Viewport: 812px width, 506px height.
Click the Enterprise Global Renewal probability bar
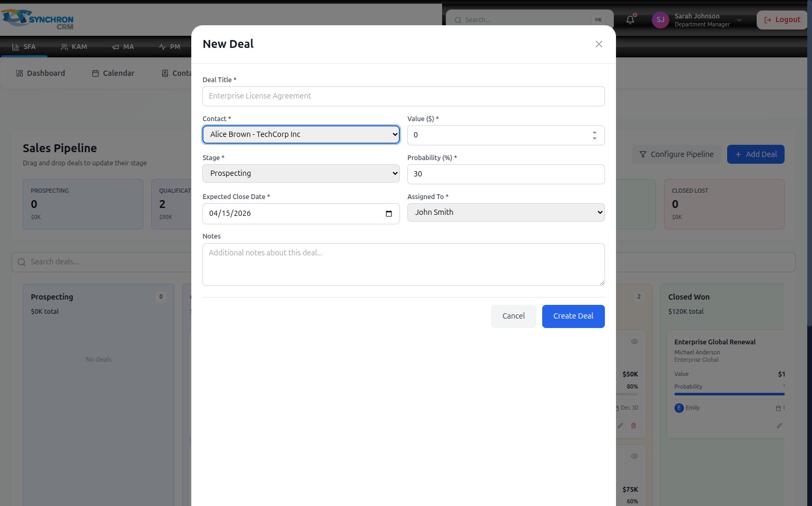(x=729, y=394)
